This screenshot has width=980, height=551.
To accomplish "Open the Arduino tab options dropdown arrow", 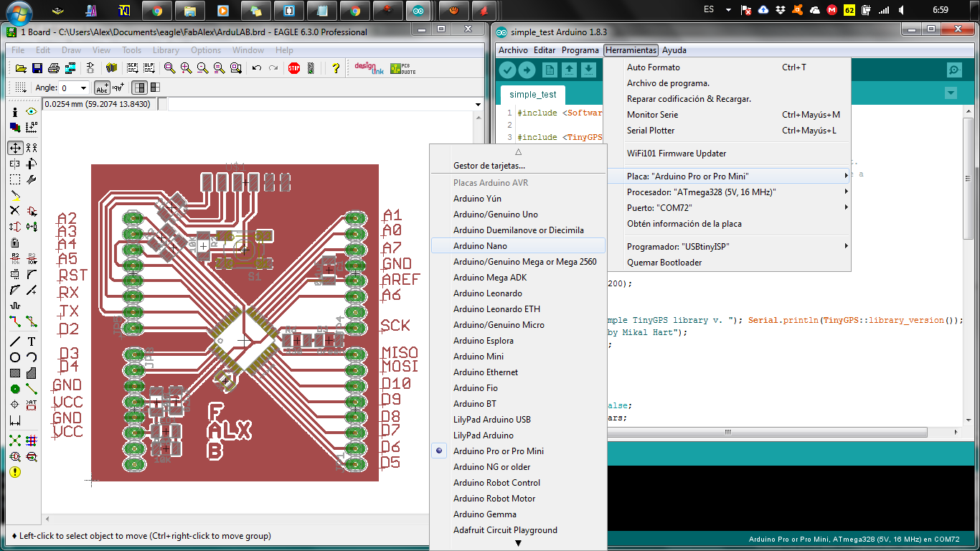I will 951,93.
